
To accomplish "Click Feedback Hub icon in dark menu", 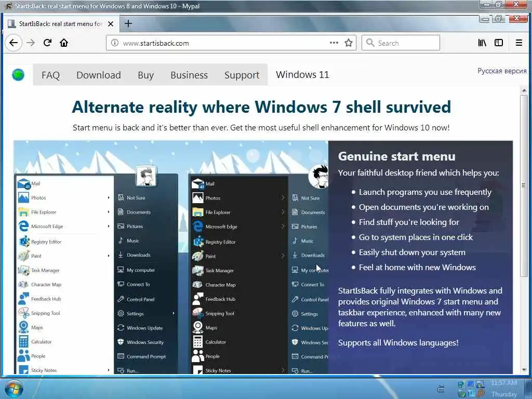I will pos(198,299).
